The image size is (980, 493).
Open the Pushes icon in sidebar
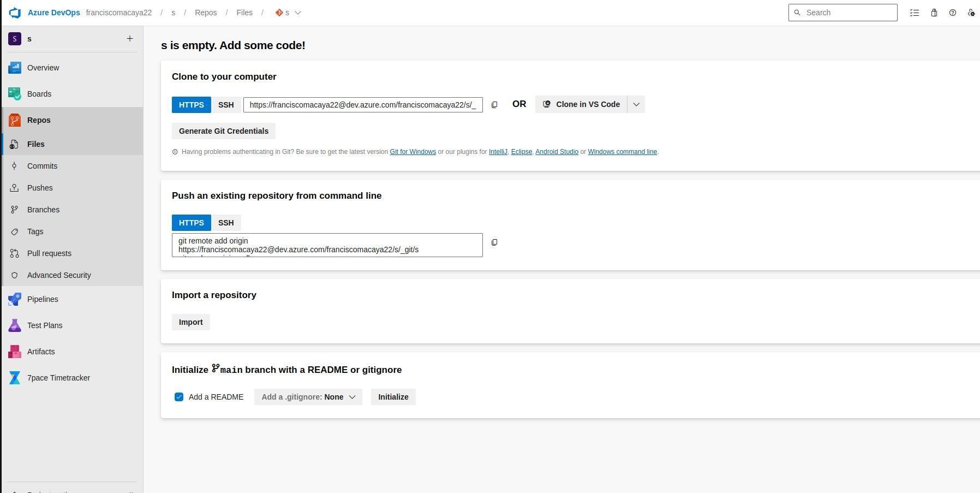[x=15, y=188]
